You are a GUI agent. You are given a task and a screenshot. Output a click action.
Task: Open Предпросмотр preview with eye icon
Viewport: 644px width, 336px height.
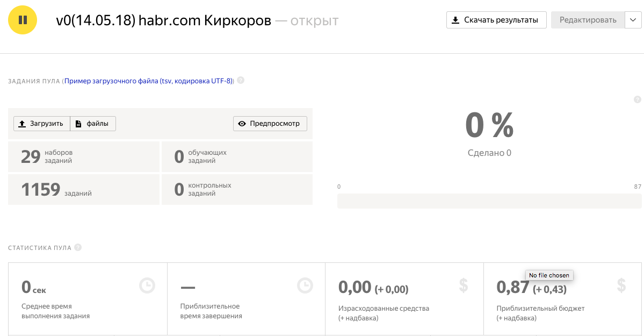(x=270, y=124)
